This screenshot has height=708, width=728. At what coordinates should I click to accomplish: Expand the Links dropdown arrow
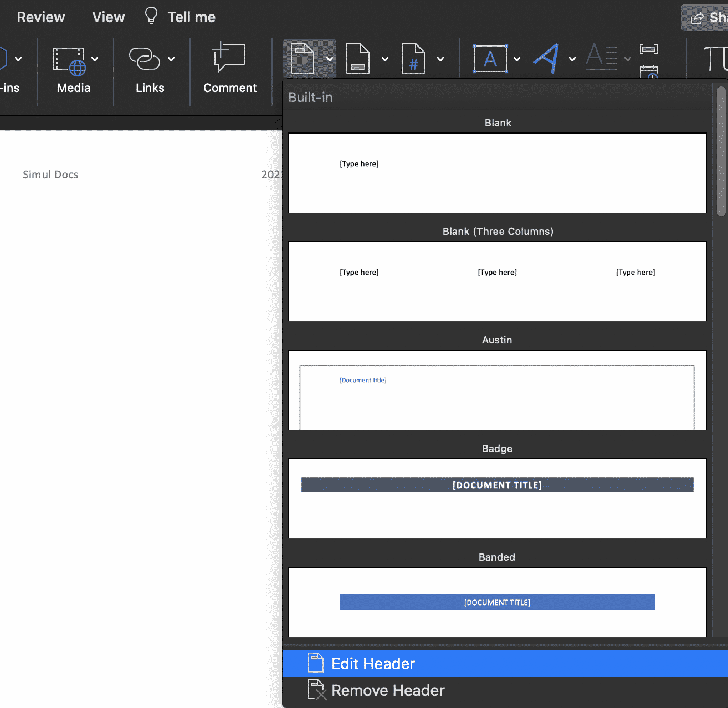click(x=171, y=59)
